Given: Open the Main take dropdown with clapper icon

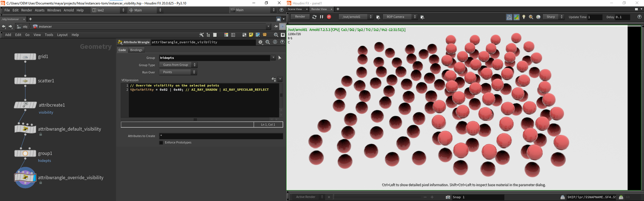Looking at the screenshot, I should coord(253,10).
